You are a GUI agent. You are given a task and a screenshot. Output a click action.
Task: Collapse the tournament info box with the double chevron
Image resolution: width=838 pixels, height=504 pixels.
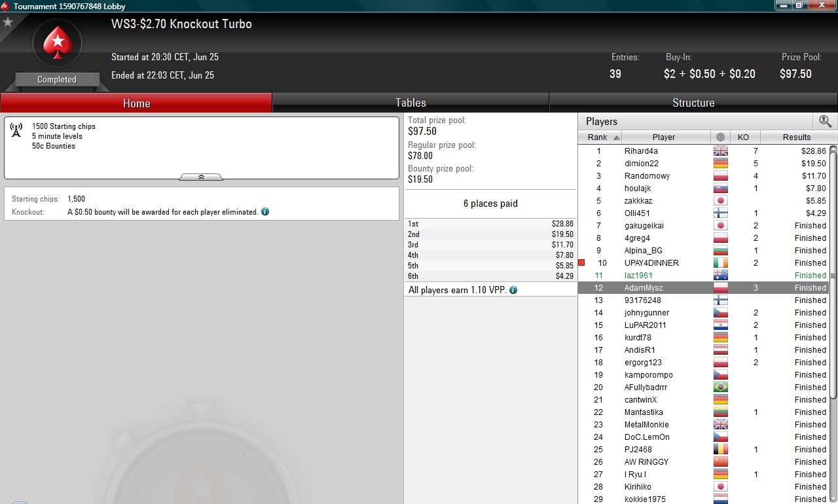click(201, 177)
